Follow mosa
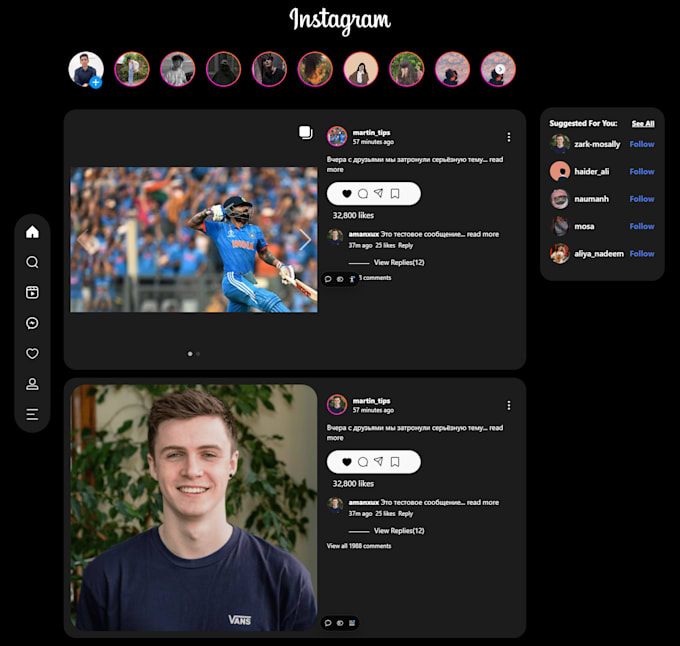 pyautogui.click(x=642, y=226)
